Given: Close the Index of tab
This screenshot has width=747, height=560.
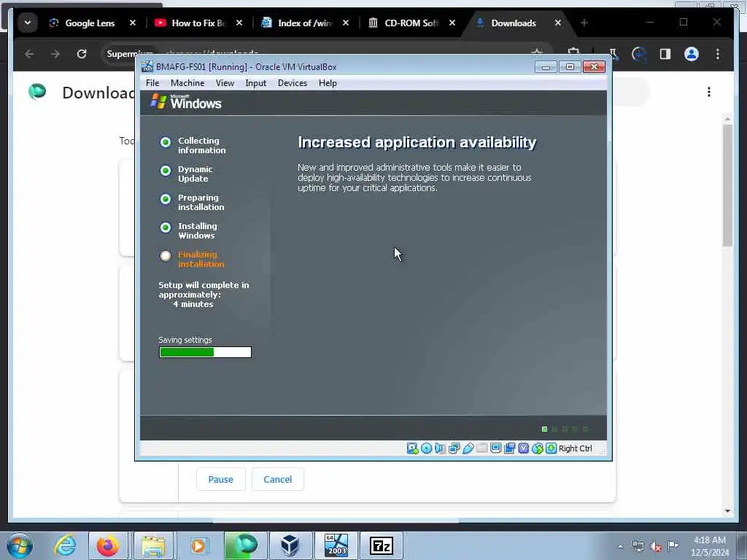Looking at the screenshot, I should point(346,23).
